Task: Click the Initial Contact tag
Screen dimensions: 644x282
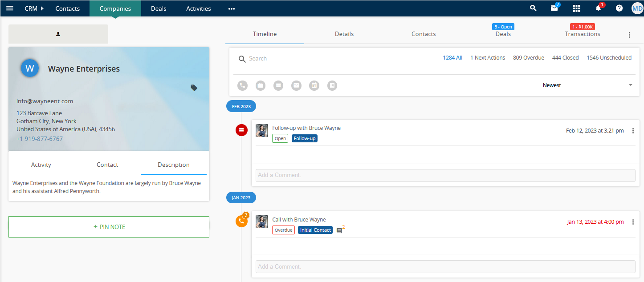Action: [315, 230]
